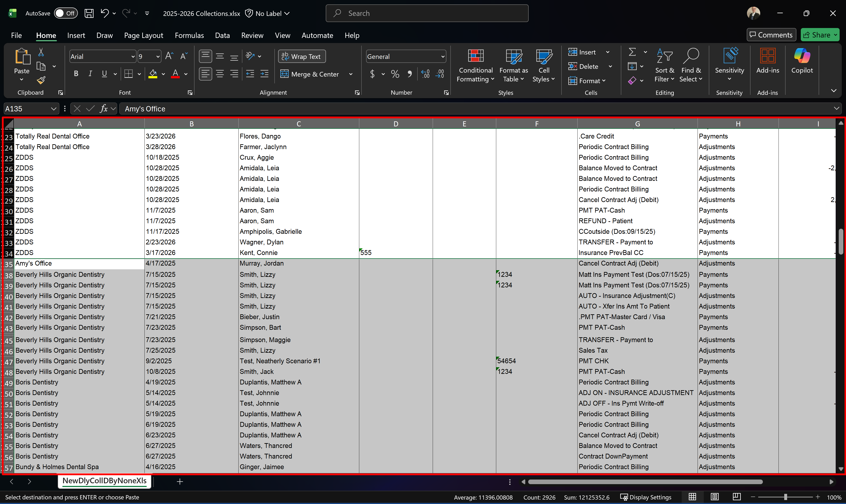This screenshot has height=504, width=846.
Task: Click in the Search box
Action: click(x=427, y=13)
